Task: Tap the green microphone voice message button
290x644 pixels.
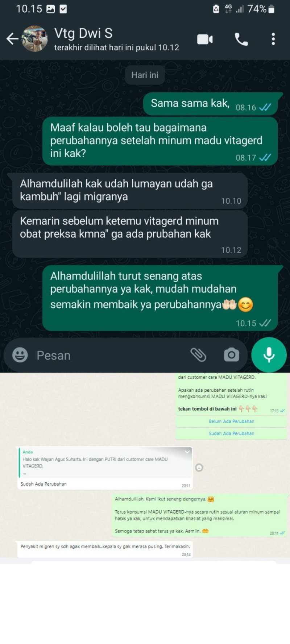Action: coord(269,355)
